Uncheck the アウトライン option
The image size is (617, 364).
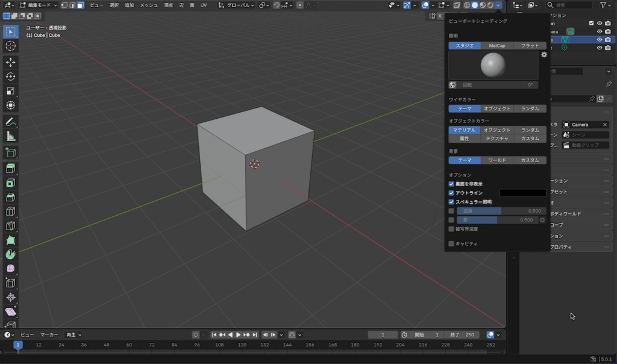coord(451,193)
